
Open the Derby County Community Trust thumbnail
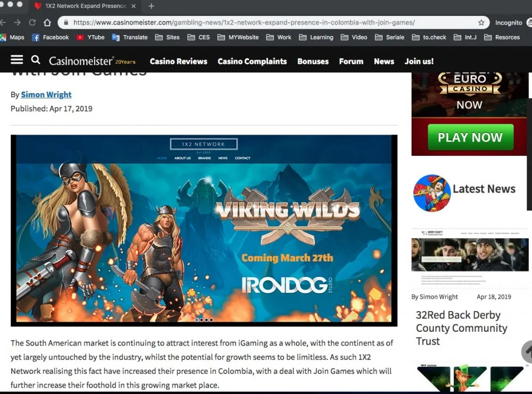point(470,259)
